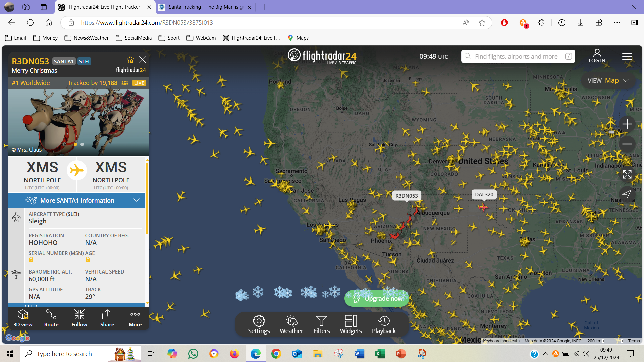
Task: Show second photo via carousel dot
Action: 82,144
